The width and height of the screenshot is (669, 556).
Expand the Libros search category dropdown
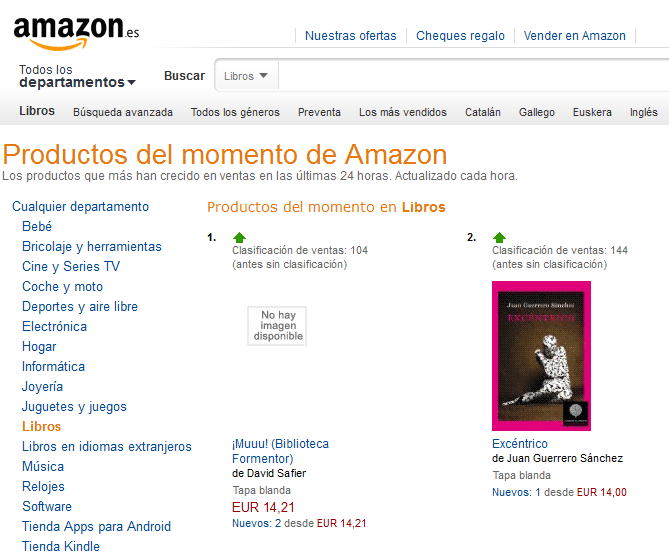(x=246, y=76)
